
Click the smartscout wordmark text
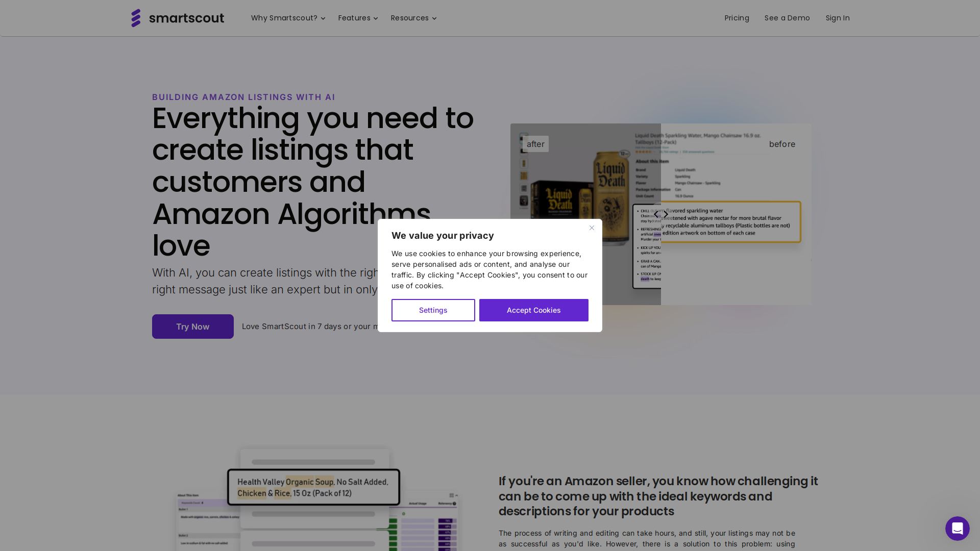186,18
